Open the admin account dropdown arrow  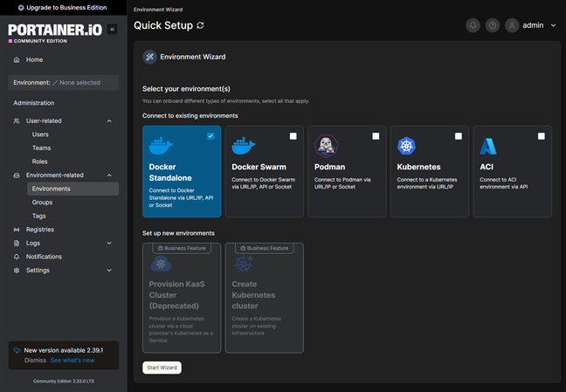click(x=554, y=25)
